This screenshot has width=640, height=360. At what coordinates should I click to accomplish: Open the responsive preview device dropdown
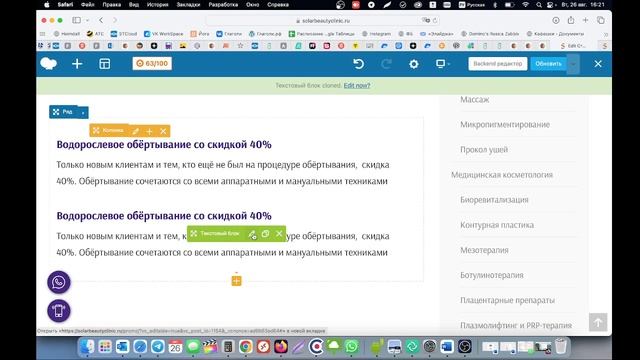pos(442,64)
